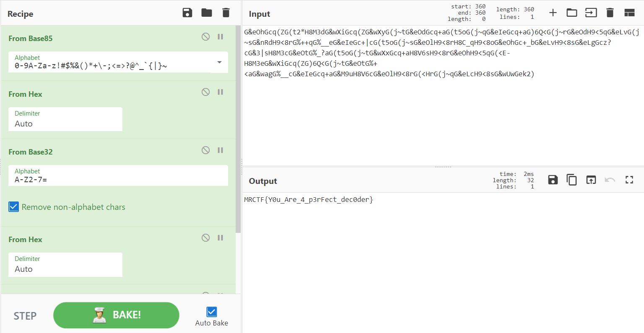Set breakpoint on From Base32 operation
This screenshot has width=644, height=333.
click(x=221, y=150)
